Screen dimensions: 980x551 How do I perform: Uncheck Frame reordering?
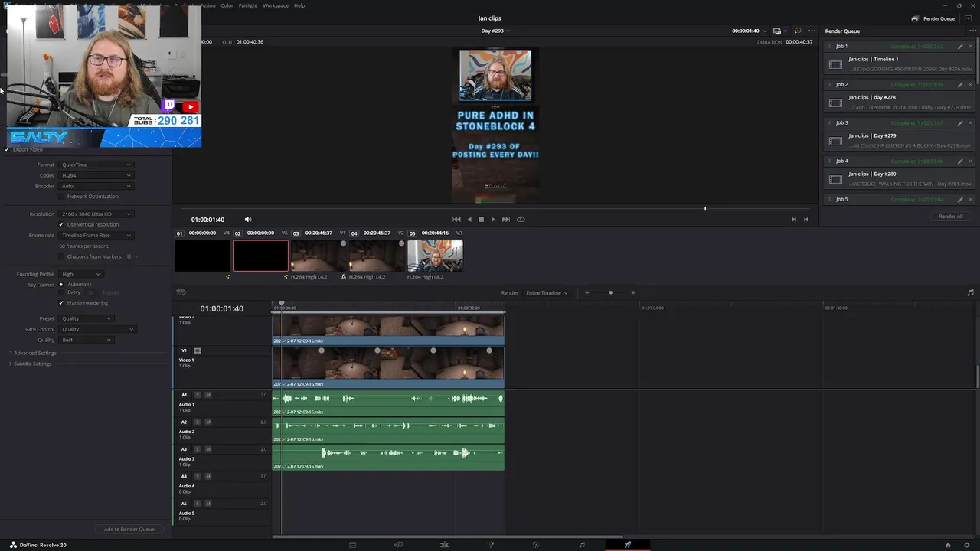pos(61,302)
